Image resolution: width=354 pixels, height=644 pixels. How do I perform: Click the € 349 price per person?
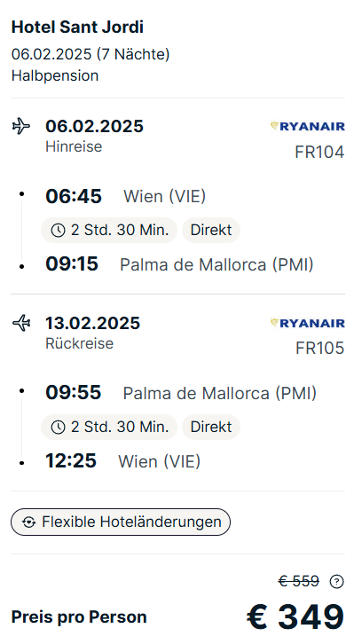click(295, 617)
